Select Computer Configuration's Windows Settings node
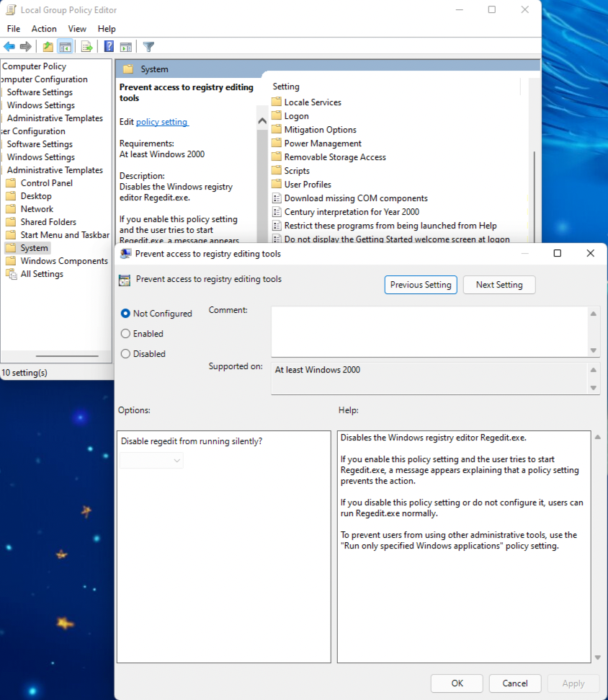This screenshot has height=700, width=608. [x=40, y=105]
